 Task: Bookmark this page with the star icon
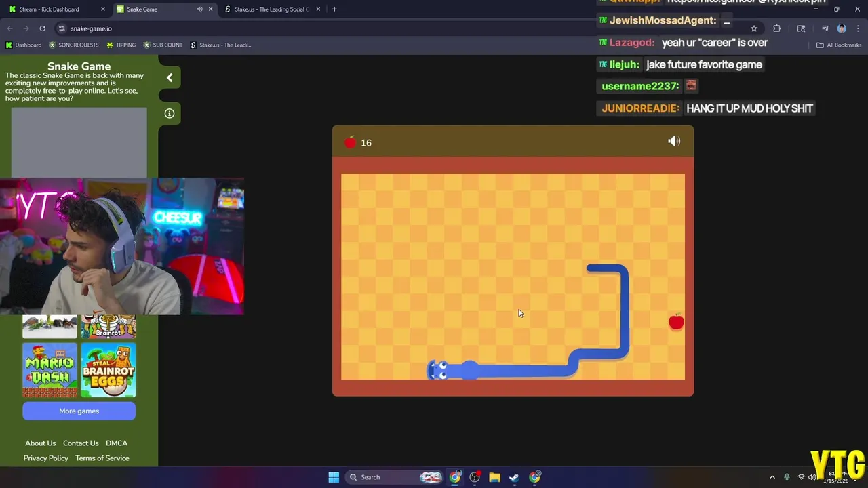click(x=754, y=28)
